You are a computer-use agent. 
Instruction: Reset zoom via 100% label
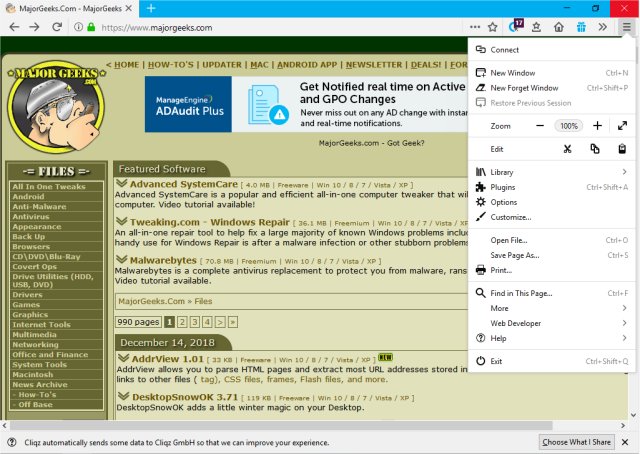(569, 126)
